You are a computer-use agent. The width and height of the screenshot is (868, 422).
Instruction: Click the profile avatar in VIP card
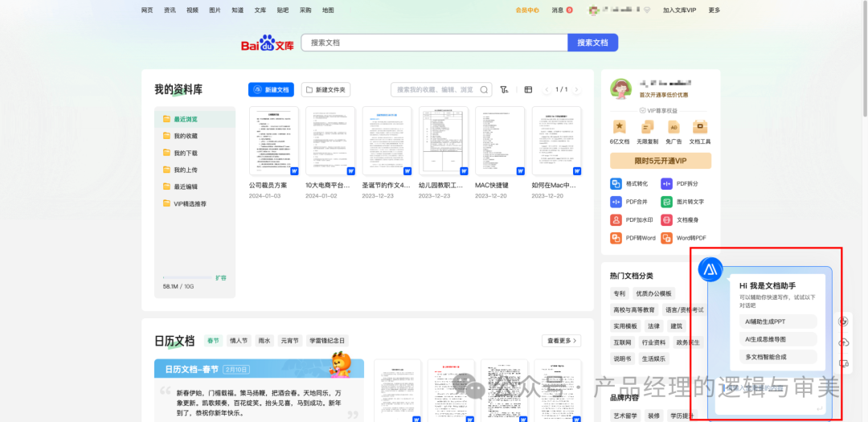(x=621, y=88)
